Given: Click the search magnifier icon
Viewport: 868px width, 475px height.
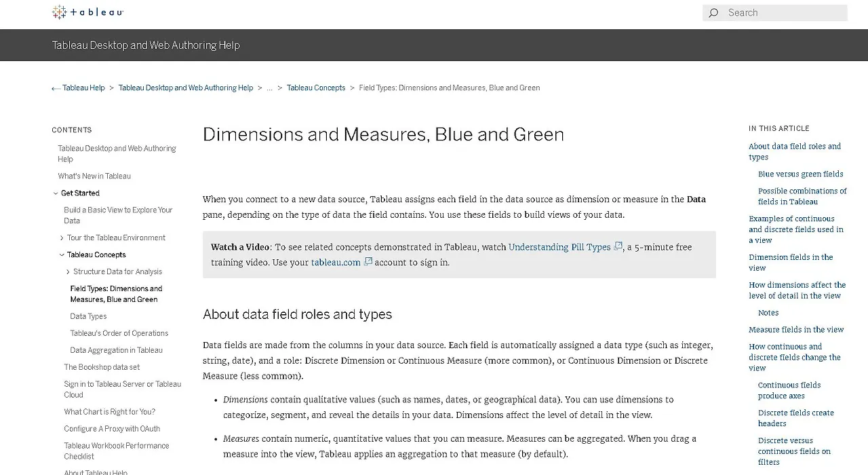Looking at the screenshot, I should 713,13.
